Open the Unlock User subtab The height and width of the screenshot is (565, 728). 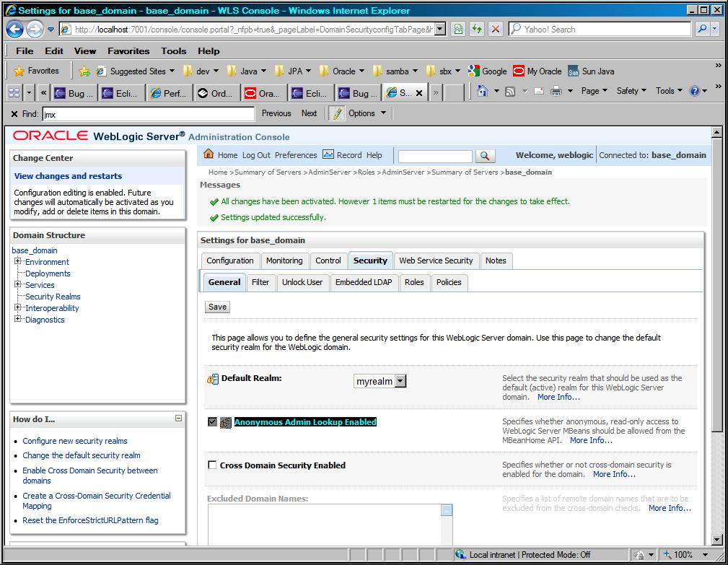point(302,282)
